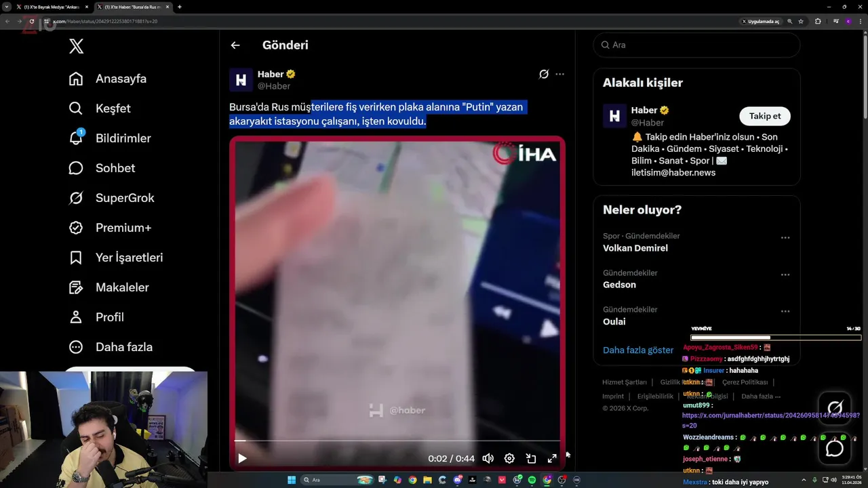The width and height of the screenshot is (868, 488).
Task: Open Hizmet Şartları footer link
Action: (625, 382)
